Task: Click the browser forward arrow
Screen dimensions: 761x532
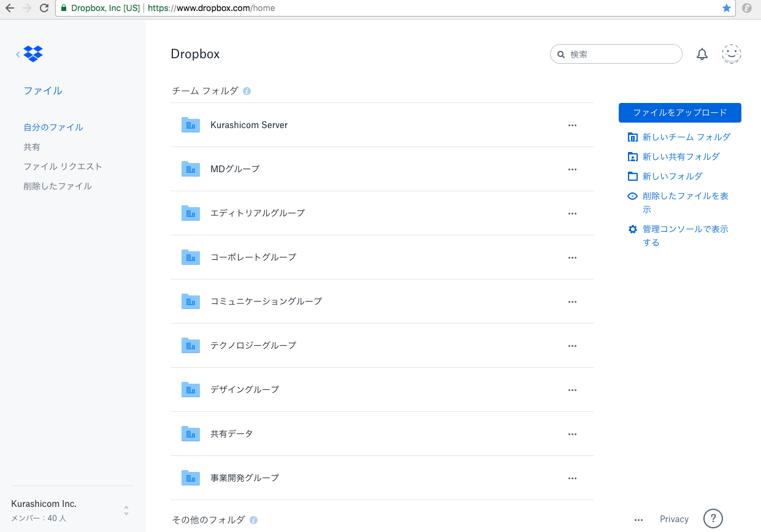Action: 26,8
